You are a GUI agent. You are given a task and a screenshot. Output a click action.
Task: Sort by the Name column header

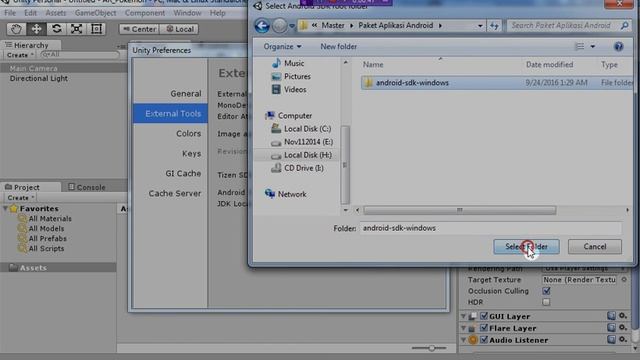point(373,64)
